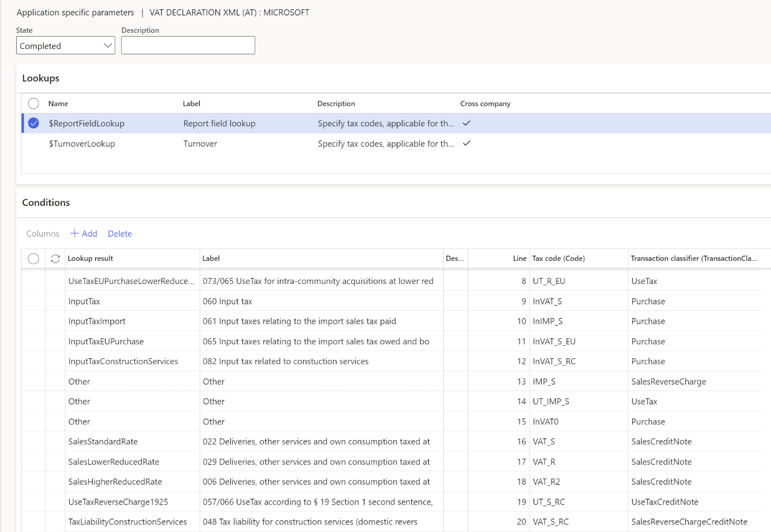Collapse the Lookups section header
Image resolution: width=771 pixels, height=532 pixels.
pyautogui.click(x=41, y=78)
